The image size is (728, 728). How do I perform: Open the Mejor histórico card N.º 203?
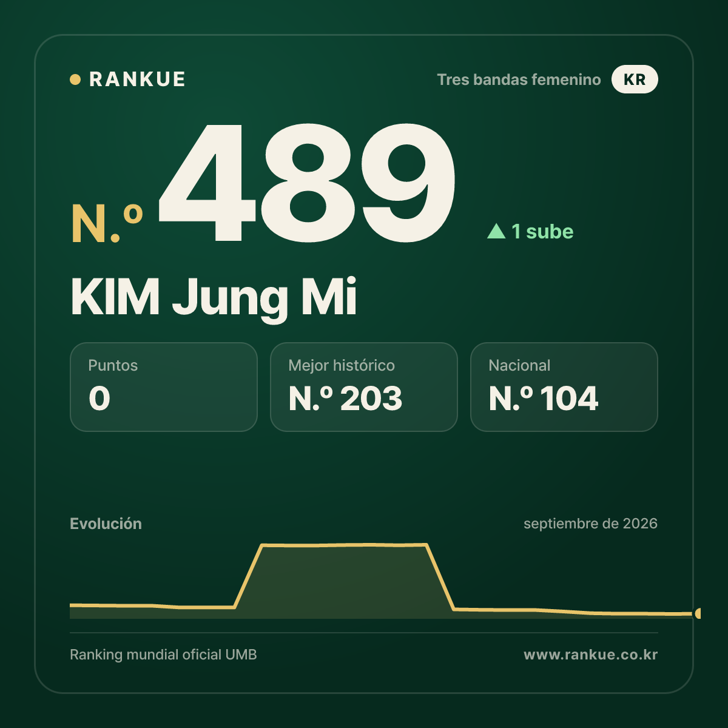tap(364, 387)
